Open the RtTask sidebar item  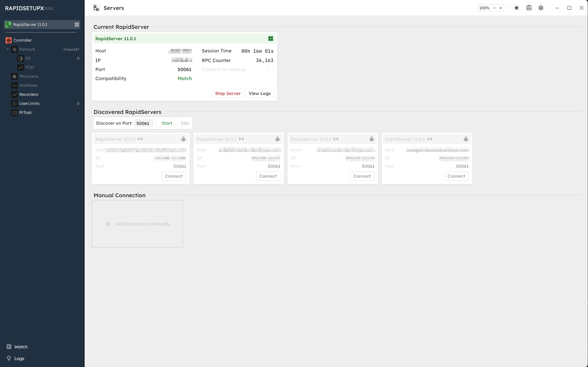coord(25,112)
